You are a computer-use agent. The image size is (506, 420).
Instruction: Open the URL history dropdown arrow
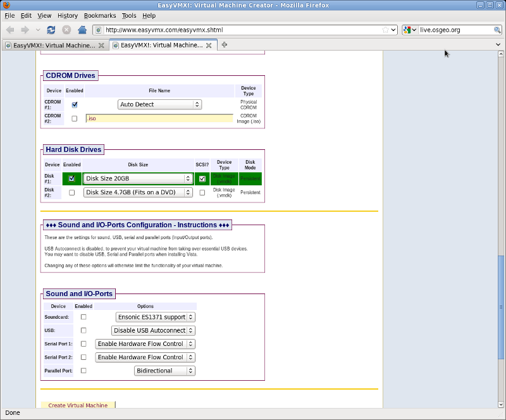click(x=393, y=30)
